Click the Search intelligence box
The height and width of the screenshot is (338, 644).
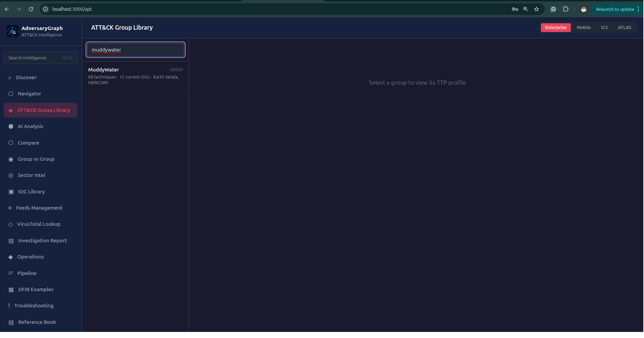40,58
